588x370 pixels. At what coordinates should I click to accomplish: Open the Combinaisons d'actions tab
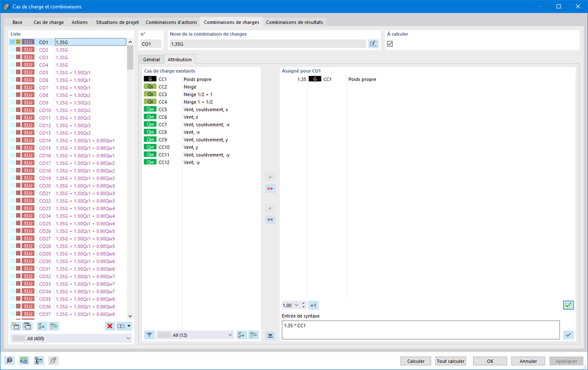click(x=171, y=22)
